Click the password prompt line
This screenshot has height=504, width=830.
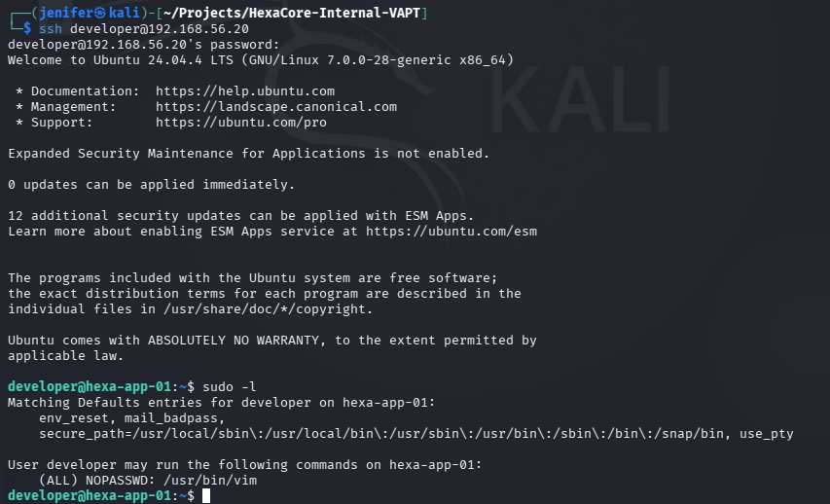click(143, 45)
